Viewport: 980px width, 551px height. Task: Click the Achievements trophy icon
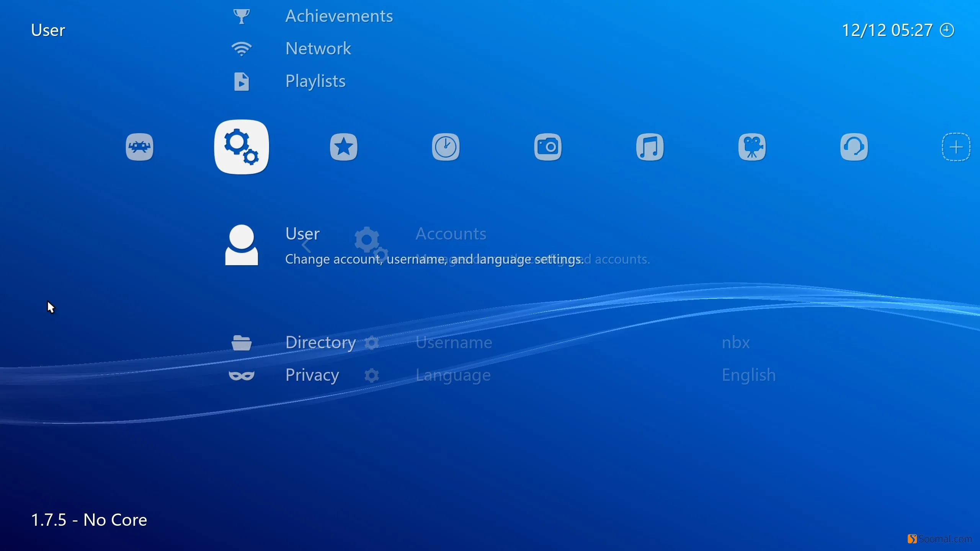coord(242,16)
